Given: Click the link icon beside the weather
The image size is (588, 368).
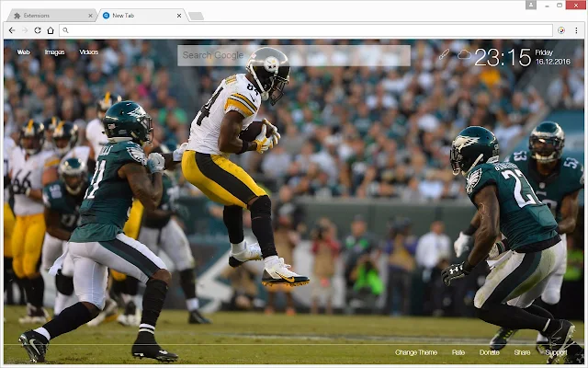Looking at the screenshot, I should (x=444, y=54).
